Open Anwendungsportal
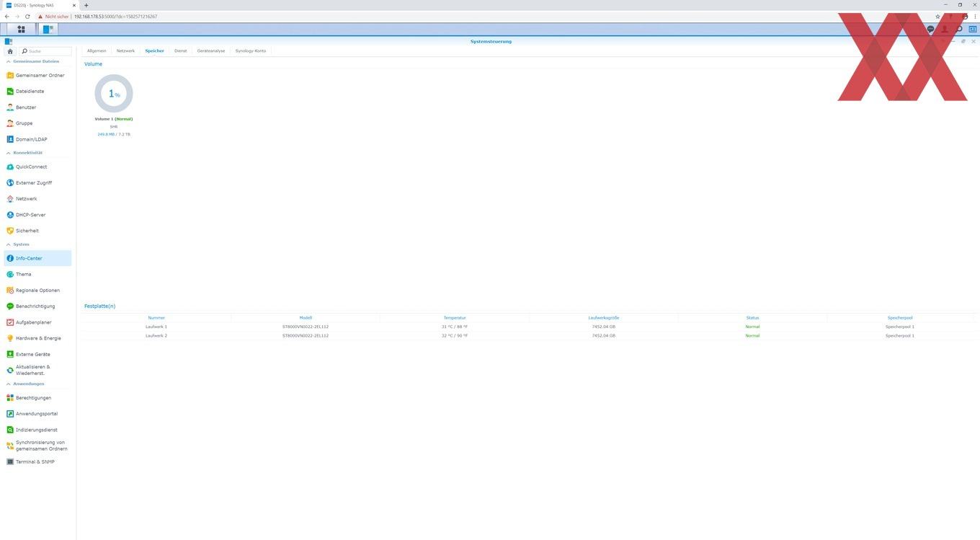The width and height of the screenshot is (980, 540). coord(37,414)
